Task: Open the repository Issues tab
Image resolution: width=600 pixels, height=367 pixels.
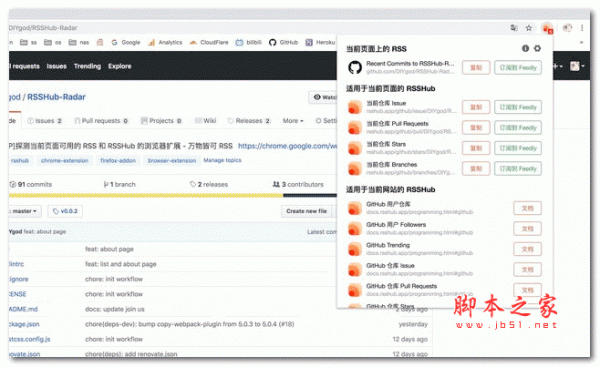Action: 44,121
